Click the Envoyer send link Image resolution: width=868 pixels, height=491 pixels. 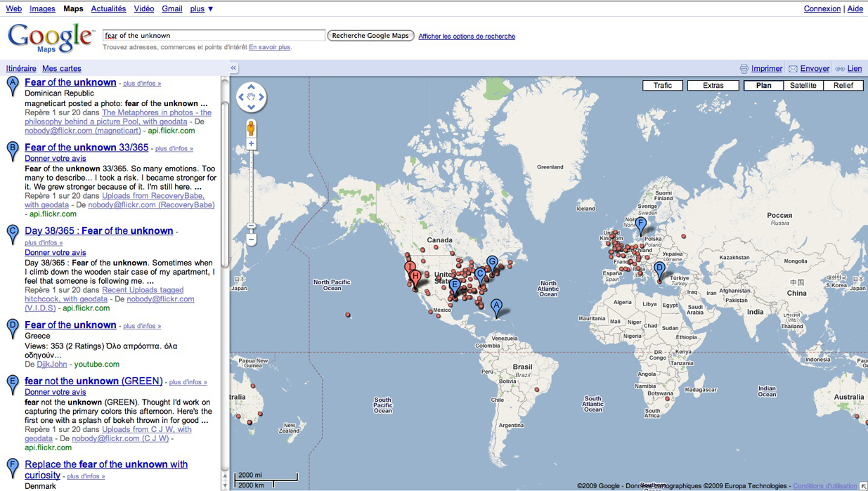[x=815, y=69]
